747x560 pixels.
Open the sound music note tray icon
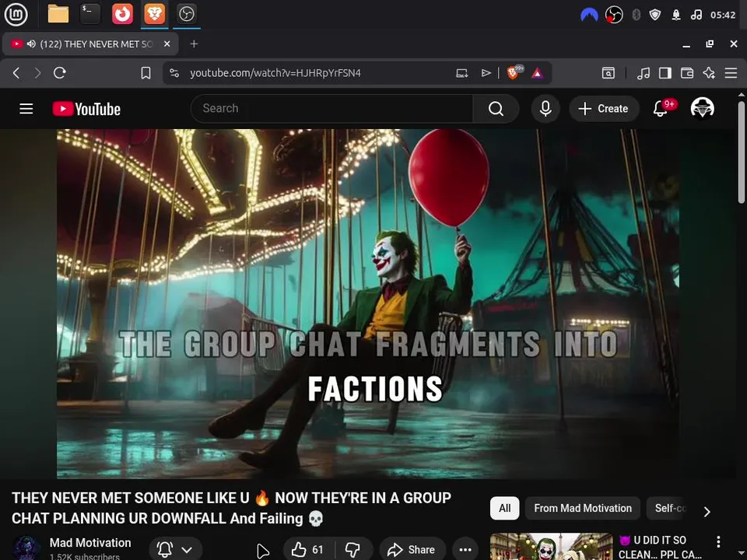(696, 15)
